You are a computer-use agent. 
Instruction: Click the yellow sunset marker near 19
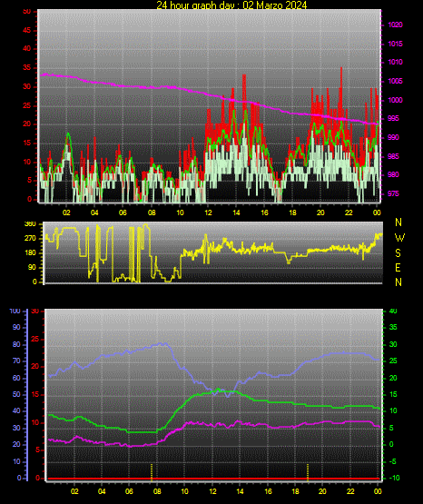pos(308,472)
